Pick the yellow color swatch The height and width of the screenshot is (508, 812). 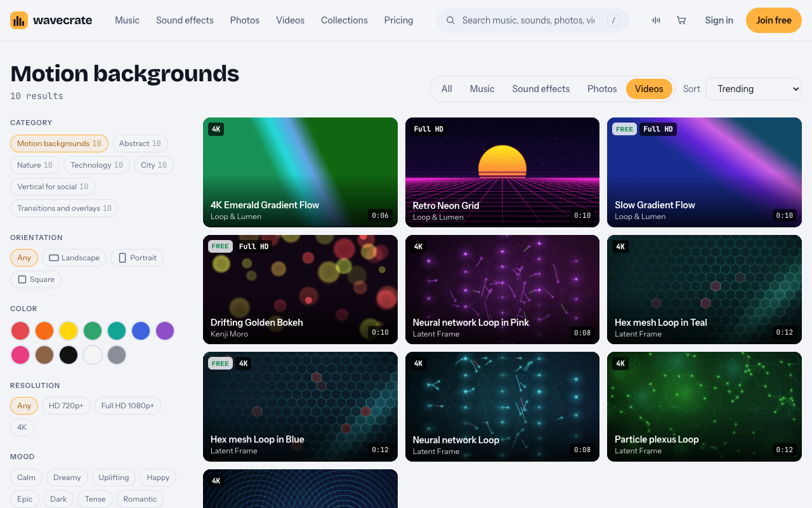(69, 331)
